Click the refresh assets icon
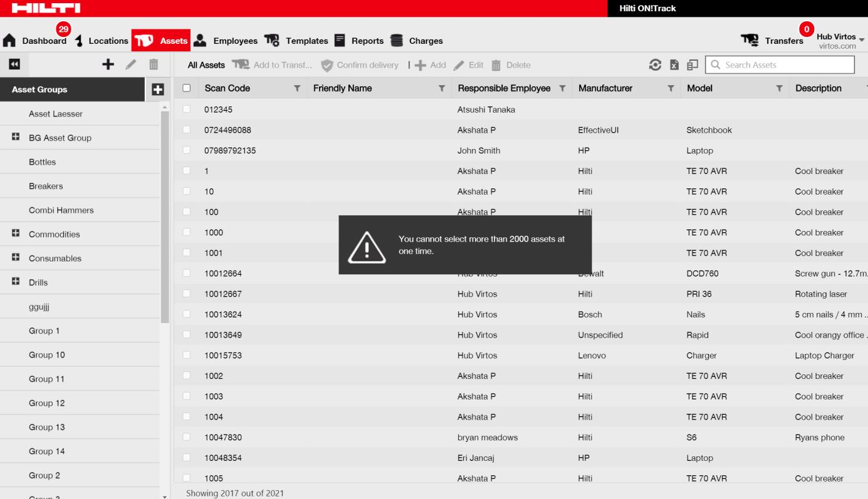The height and width of the screenshot is (499, 868). pos(655,64)
